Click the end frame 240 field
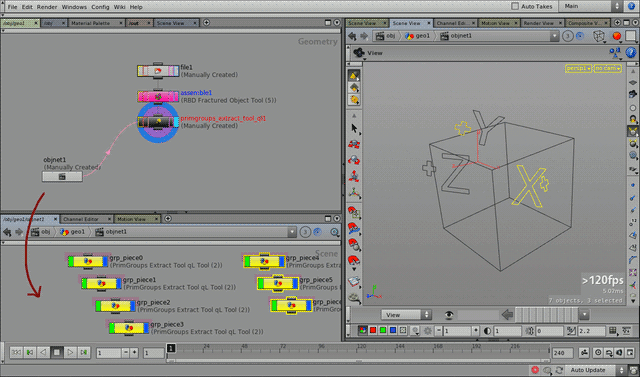The width and height of the screenshot is (640, 377). (563, 353)
